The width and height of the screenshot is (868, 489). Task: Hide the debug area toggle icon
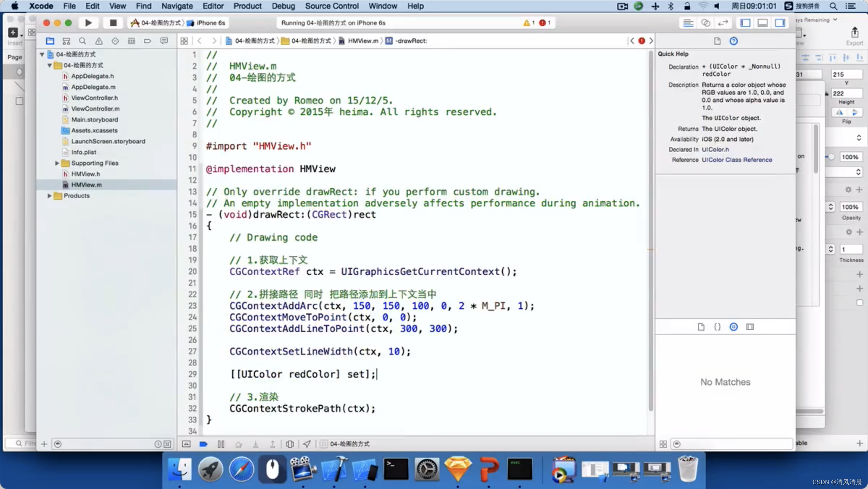pyautogui.click(x=186, y=444)
